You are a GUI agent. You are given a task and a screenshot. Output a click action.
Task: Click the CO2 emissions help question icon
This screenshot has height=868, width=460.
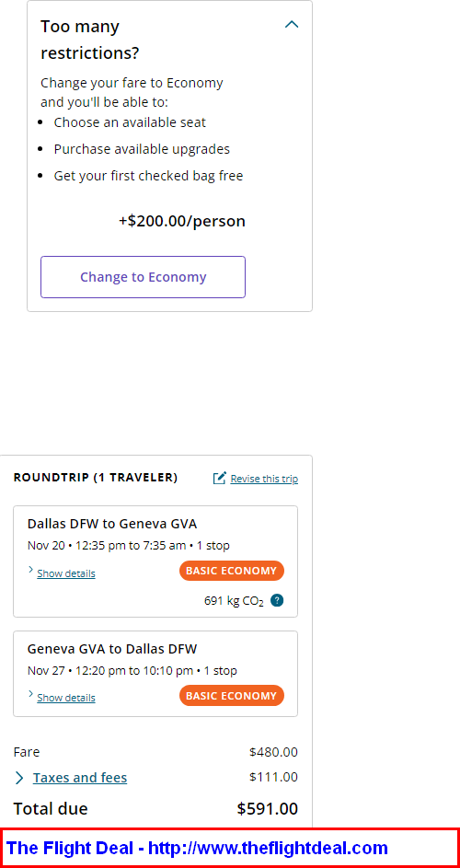(277, 600)
